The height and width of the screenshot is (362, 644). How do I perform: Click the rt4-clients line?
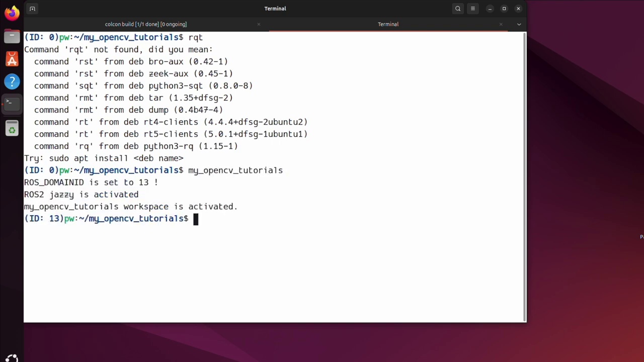[x=171, y=122]
